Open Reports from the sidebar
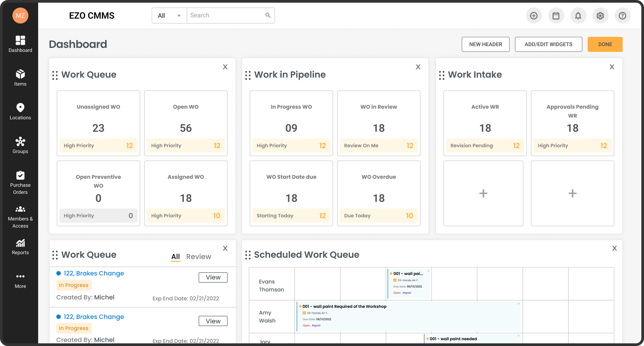This screenshot has width=644, height=346. tap(20, 247)
